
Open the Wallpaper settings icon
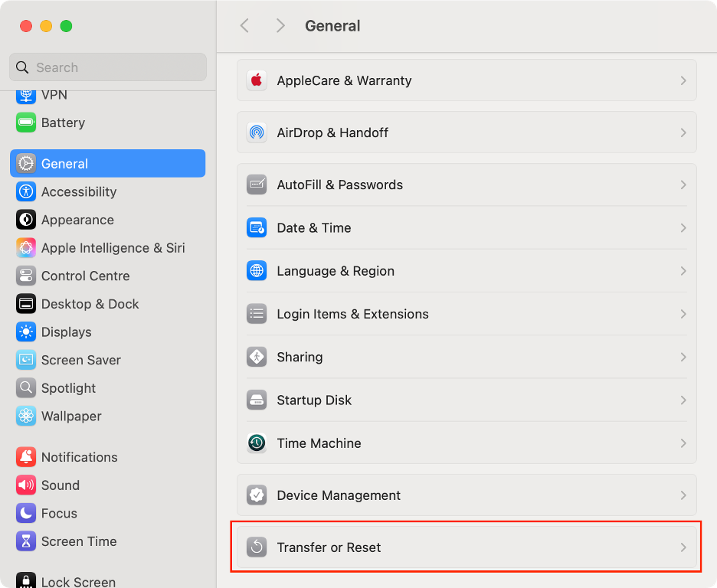[x=25, y=416]
